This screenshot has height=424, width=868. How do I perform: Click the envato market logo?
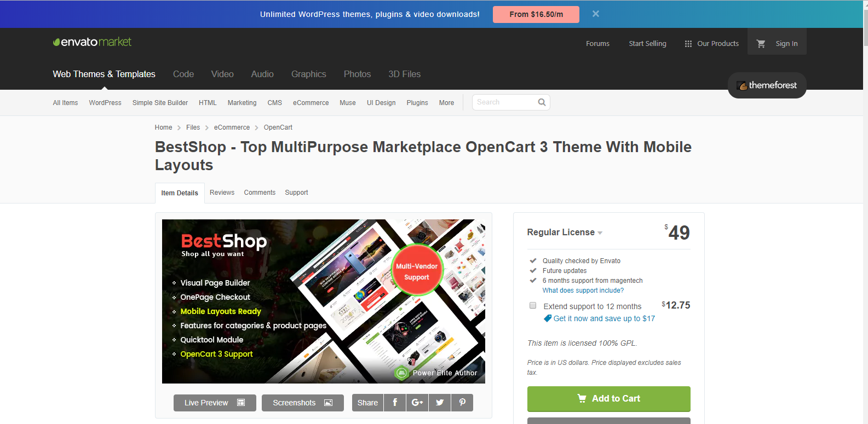tap(92, 42)
